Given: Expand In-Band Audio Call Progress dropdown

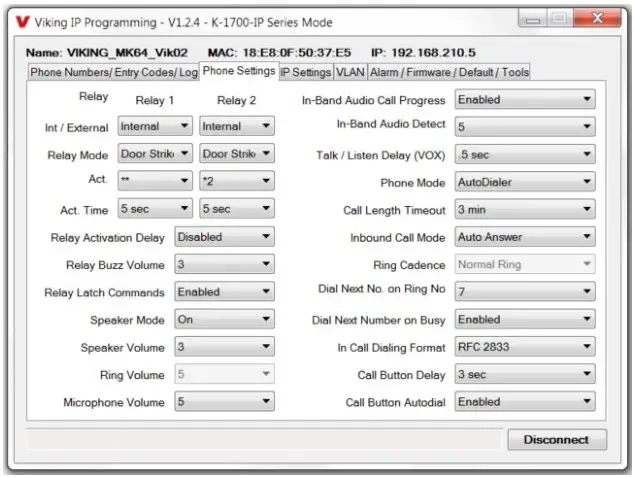Looking at the screenshot, I should (x=525, y=99).
